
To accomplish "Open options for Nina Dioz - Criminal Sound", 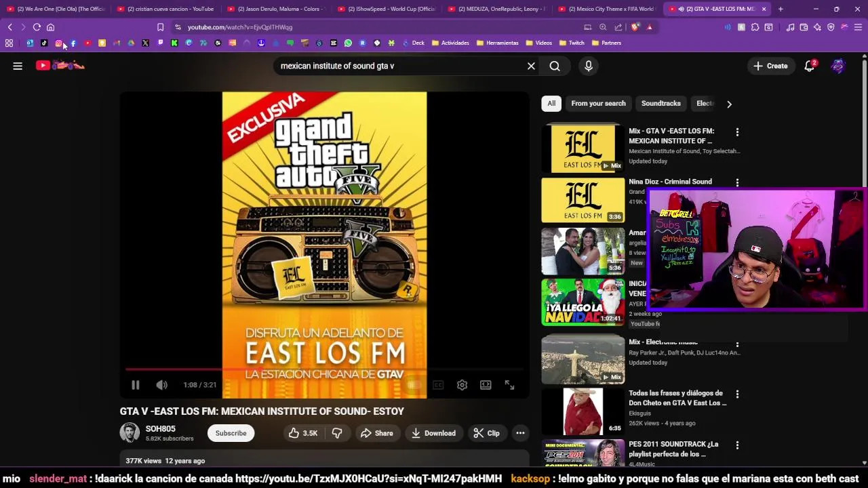I will point(737,183).
